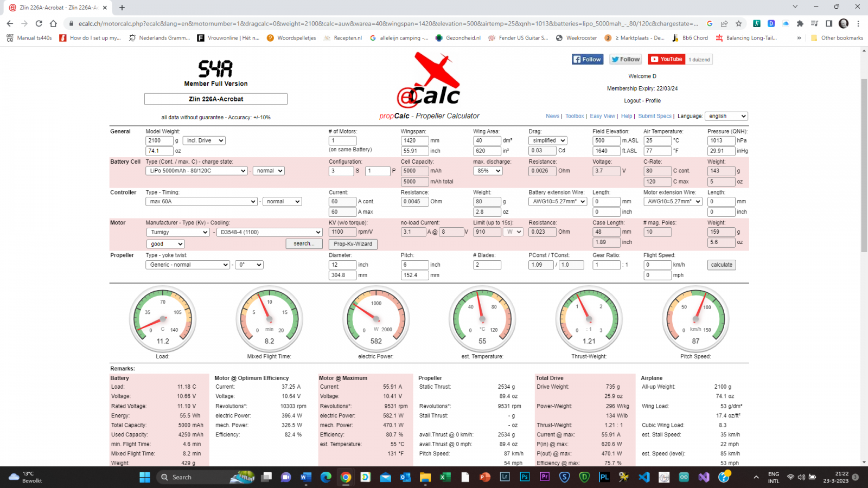Screen dimensions: 868x488
Task: Open Chrome's side panel icon
Action: [x=829, y=23]
